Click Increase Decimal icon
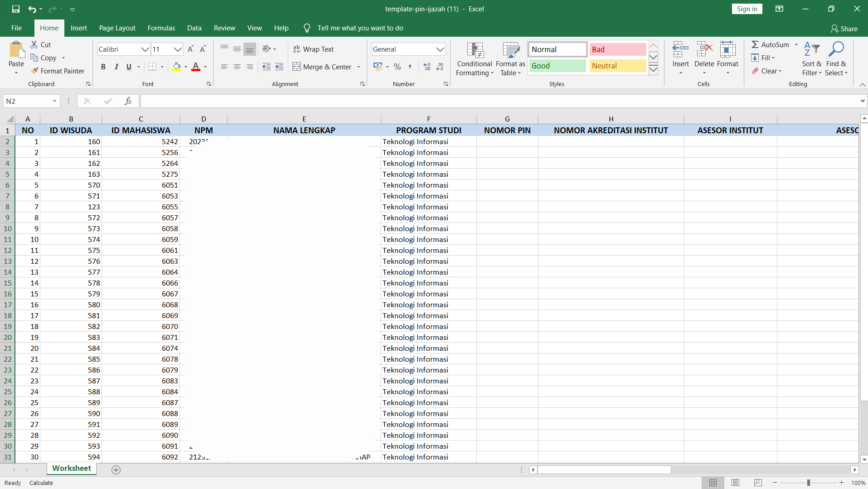This screenshot has width=868, height=489. tap(427, 67)
